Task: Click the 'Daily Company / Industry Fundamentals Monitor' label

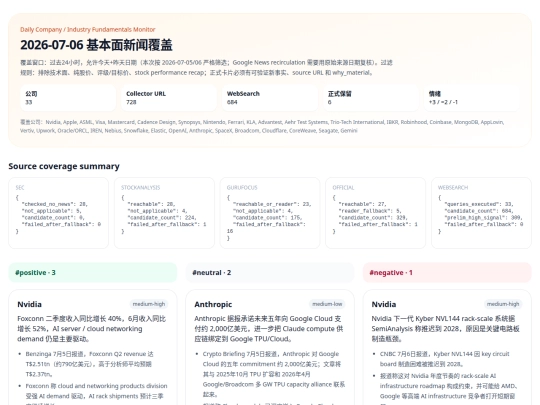Action: [x=87, y=30]
